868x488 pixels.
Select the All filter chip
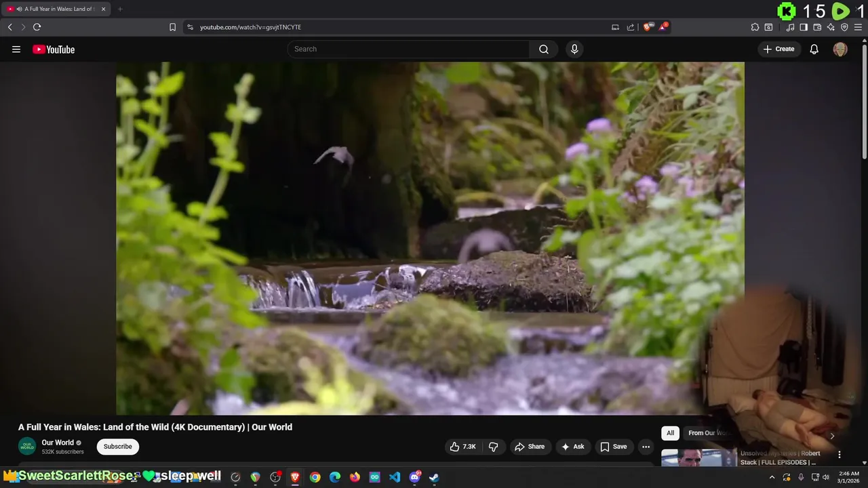[x=670, y=433]
